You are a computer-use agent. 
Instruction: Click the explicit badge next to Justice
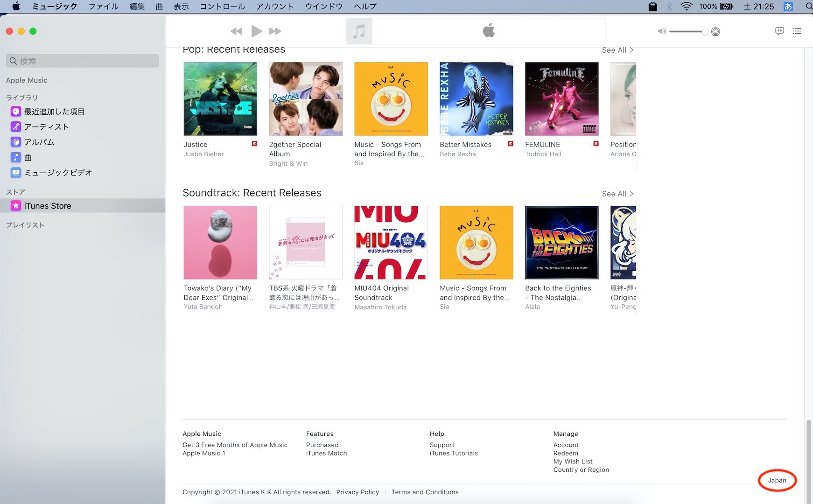pos(254,144)
